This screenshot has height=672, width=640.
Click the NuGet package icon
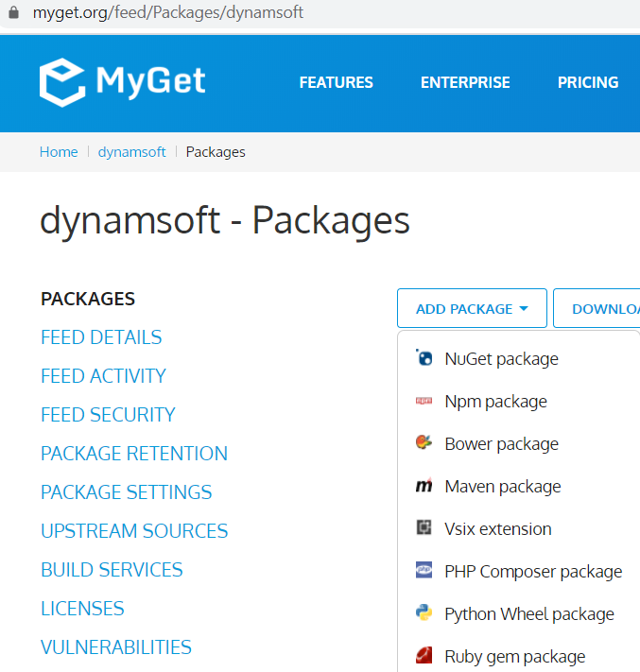coord(424,358)
